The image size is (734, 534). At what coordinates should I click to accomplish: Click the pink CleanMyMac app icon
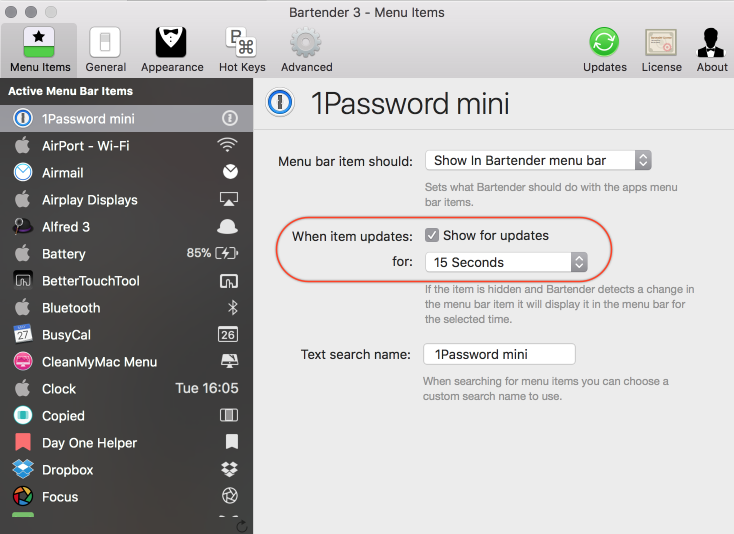23,361
